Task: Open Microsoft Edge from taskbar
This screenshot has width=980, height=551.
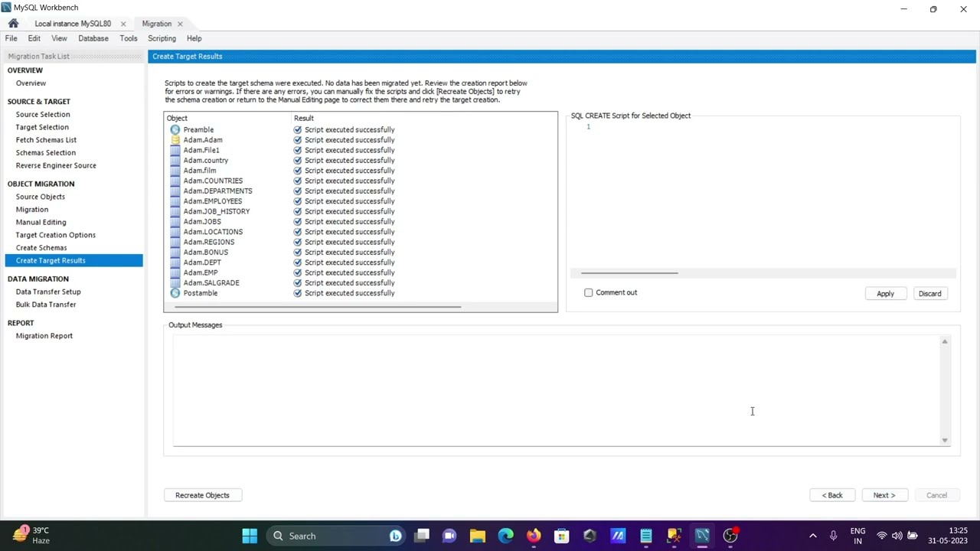Action: [505, 536]
